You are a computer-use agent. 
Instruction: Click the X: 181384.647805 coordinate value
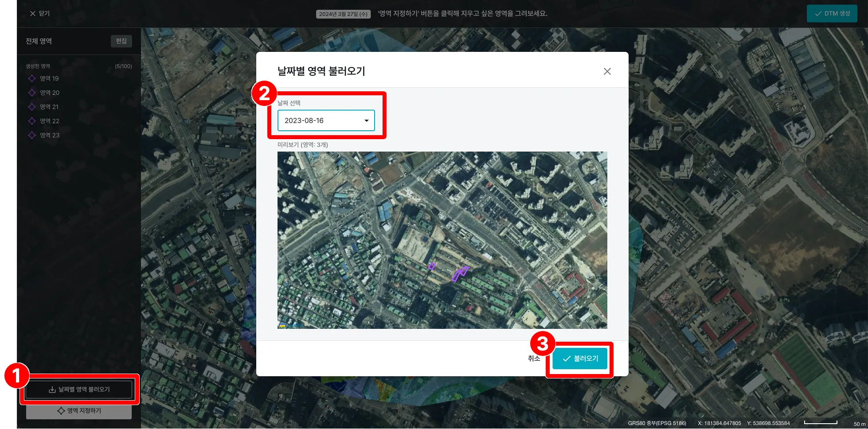pos(719,423)
